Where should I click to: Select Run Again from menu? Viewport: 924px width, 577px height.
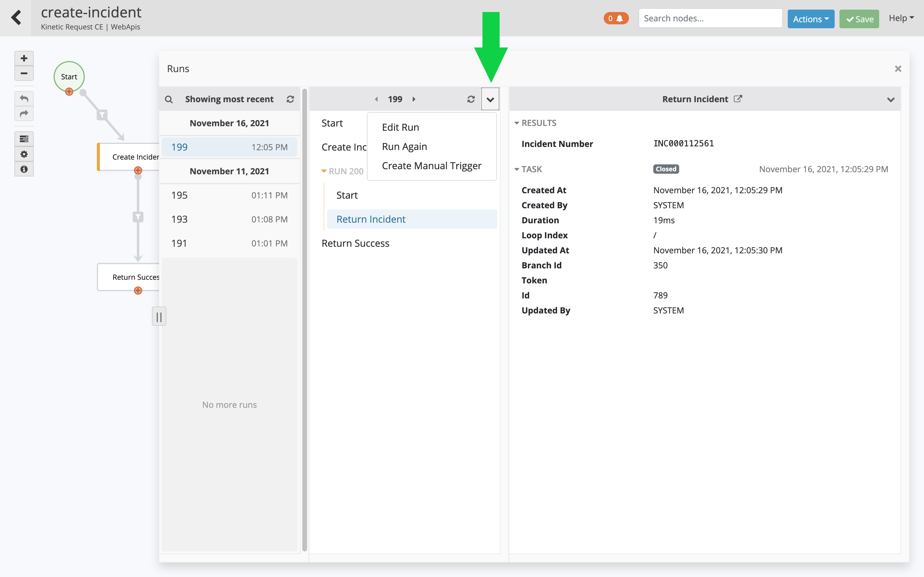click(x=404, y=147)
